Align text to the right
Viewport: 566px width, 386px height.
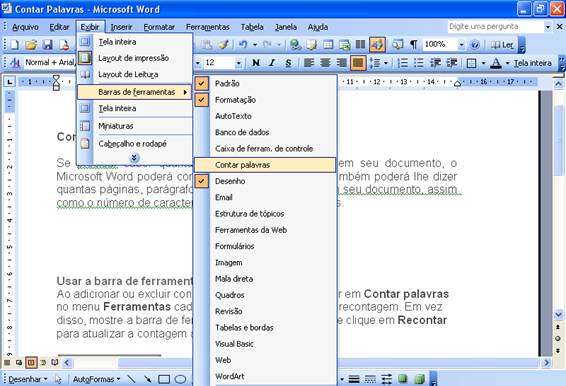coord(341,63)
